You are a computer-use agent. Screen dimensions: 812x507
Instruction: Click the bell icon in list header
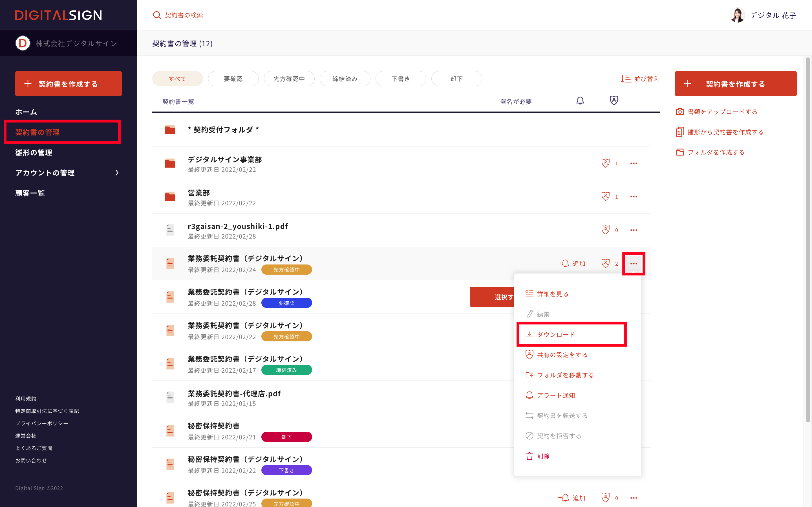coord(580,101)
